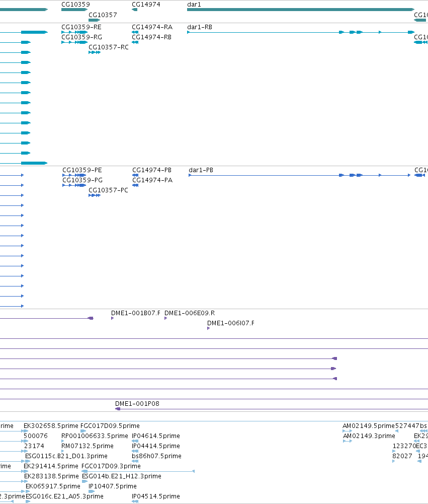Click the DME1-006I07.F clone end arrow

(208, 328)
